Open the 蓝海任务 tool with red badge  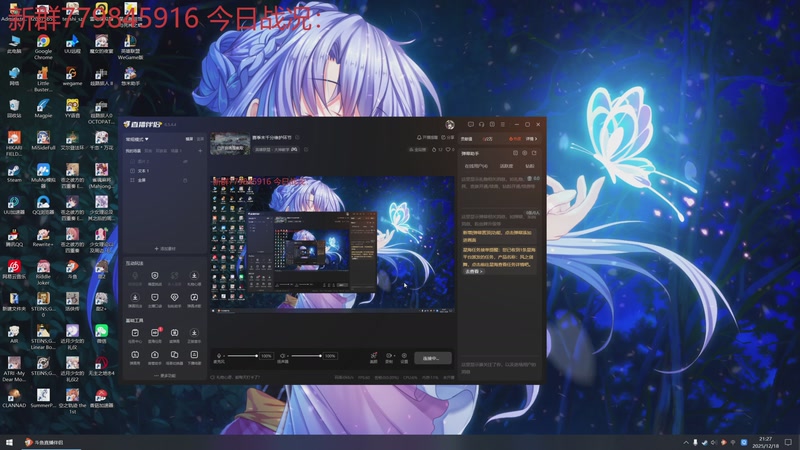(155, 335)
